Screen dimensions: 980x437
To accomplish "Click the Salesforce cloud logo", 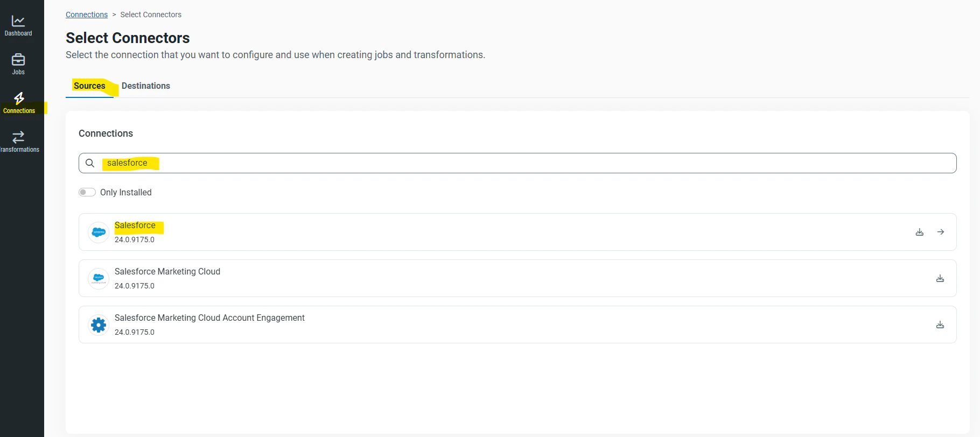I will (99, 232).
